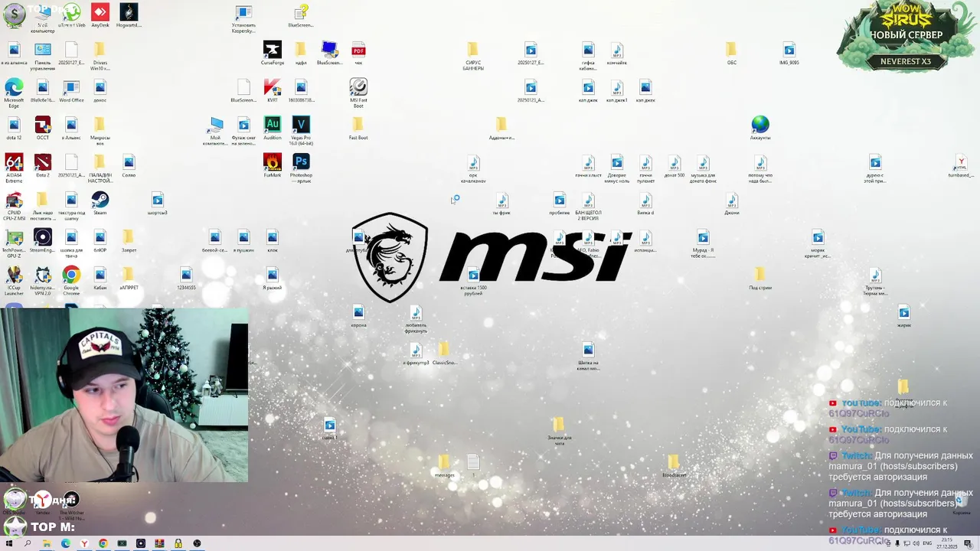Open the Steam desktop shortcut
Image resolution: width=980 pixels, height=551 pixels.
(100, 203)
